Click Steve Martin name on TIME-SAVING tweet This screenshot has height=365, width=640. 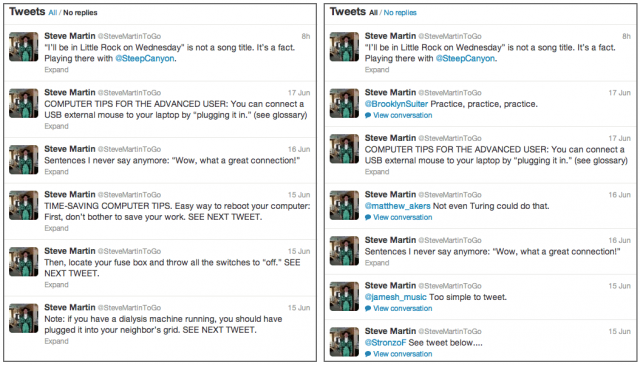point(70,194)
